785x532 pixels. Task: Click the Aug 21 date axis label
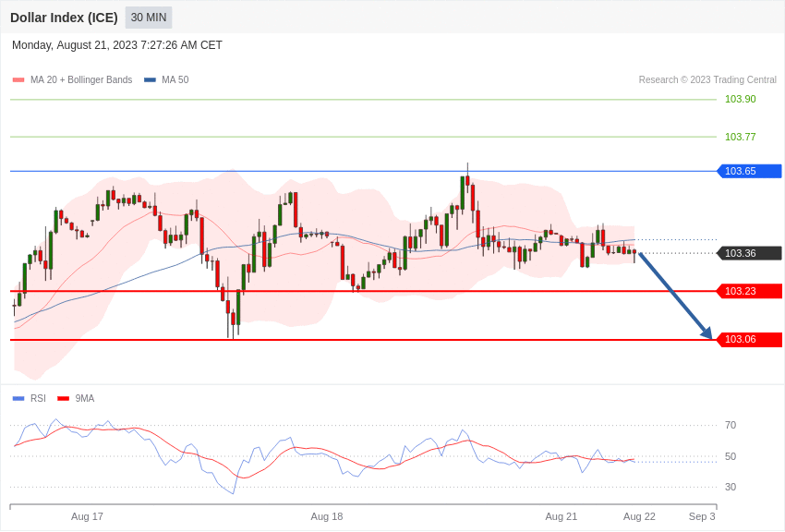click(562, 516)
